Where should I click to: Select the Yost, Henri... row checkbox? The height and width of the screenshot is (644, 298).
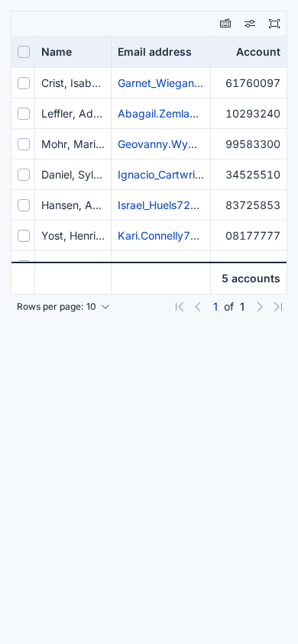[24, 236]
